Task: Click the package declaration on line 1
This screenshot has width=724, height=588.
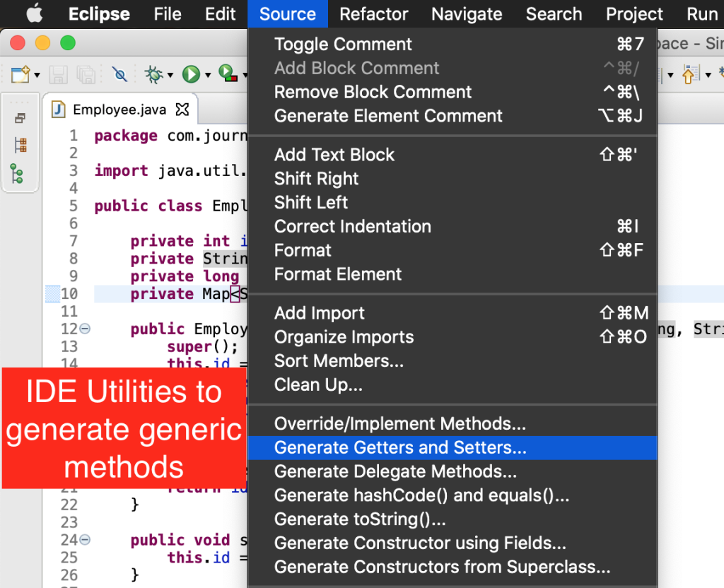Action: [x=170, y=136]
